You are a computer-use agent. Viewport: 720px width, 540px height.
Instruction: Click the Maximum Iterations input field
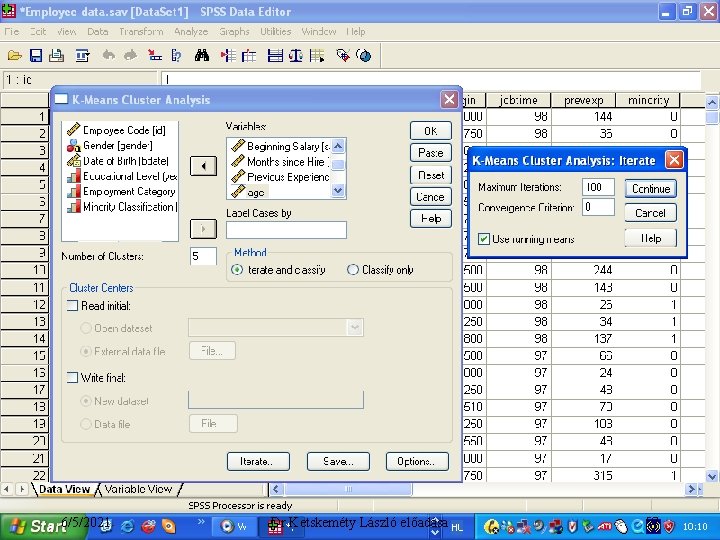click(598, 187)
